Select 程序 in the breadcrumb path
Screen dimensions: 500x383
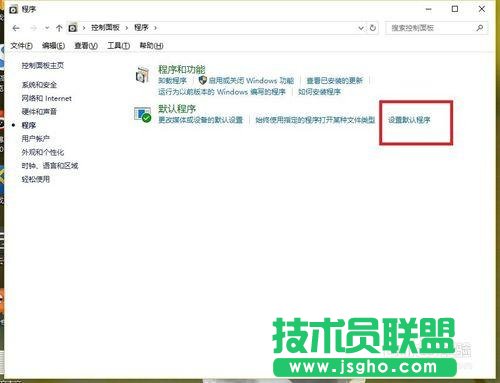tap(141, 28)
